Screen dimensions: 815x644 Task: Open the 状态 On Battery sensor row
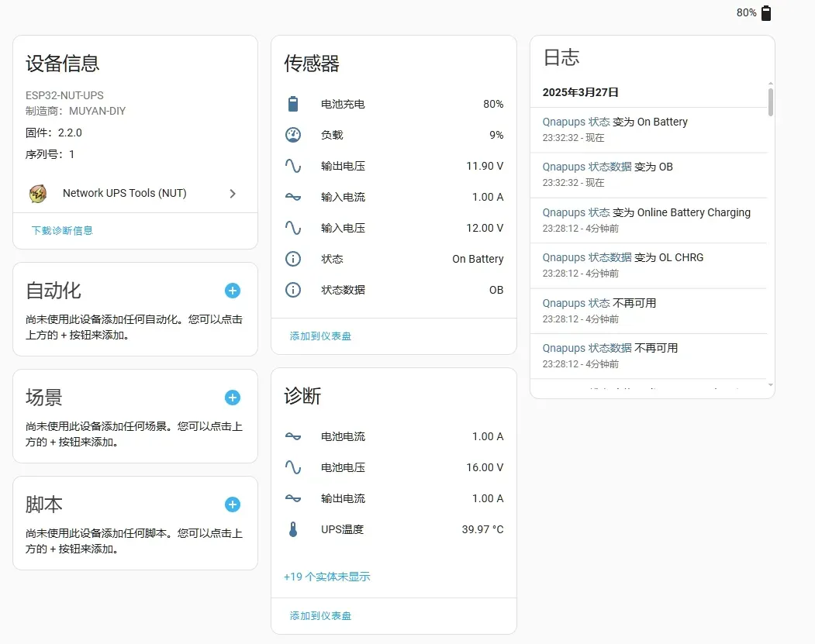pyautogui.click(x=393, y=259)
